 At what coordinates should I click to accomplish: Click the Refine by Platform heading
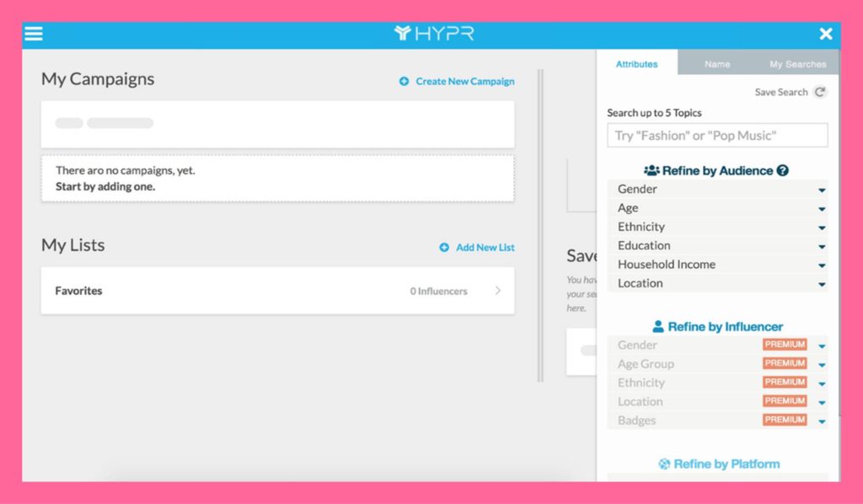coord(726,464)
